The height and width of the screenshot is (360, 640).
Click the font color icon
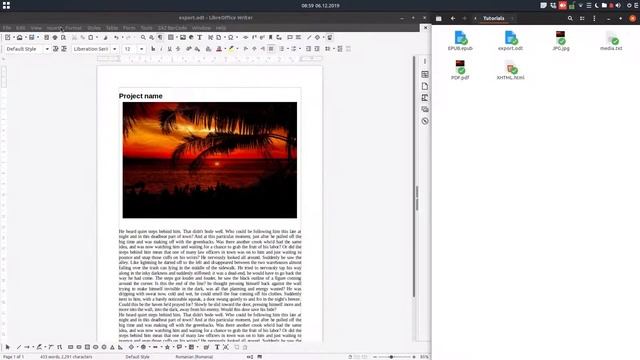click(219, 49)
